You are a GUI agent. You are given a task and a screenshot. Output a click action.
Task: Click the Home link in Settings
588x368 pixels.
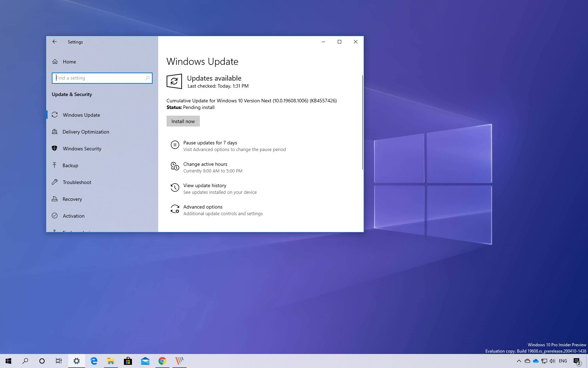[69, 62]
